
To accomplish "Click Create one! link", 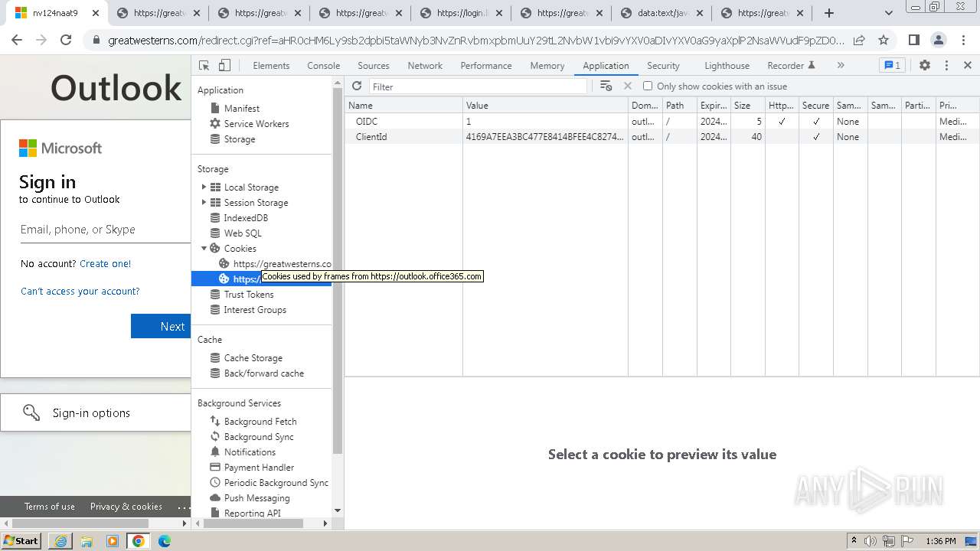I will pos(105,264).
